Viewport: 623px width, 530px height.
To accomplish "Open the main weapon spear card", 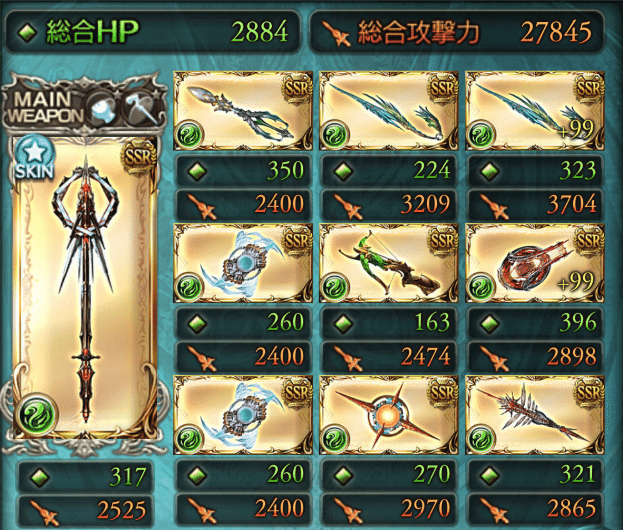I will coord(84,288).
